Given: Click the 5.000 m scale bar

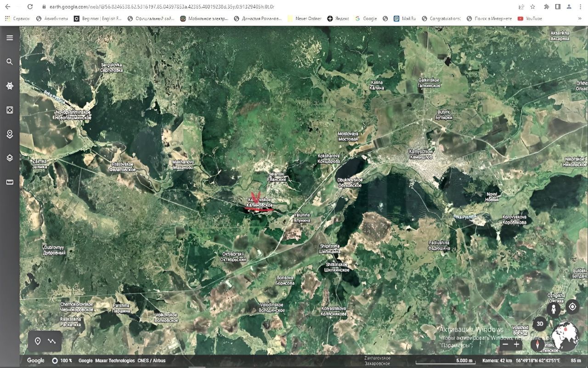Looking at the screenshot, I should click(445, 361).
